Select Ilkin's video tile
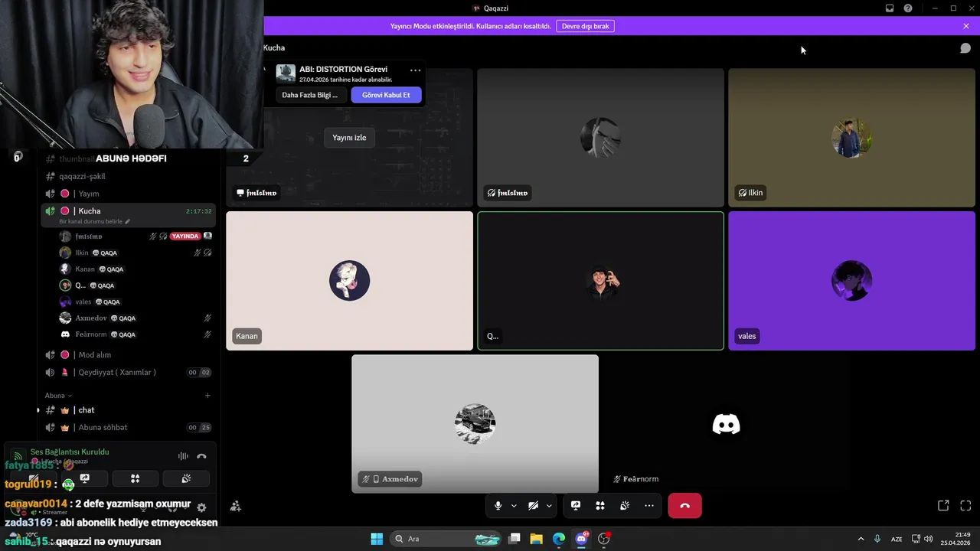Image resolution: width=980 pixels, height=551 pixels. (851, 138)
